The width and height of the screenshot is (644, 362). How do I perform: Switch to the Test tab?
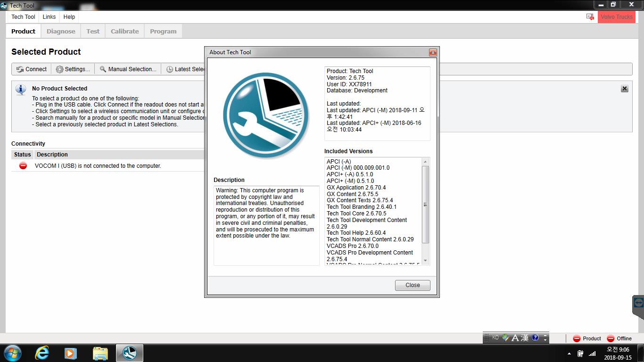coord(93,32)
